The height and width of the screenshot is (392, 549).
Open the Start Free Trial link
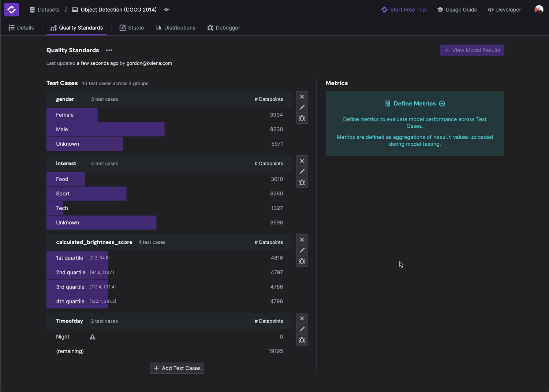(404, 10)
